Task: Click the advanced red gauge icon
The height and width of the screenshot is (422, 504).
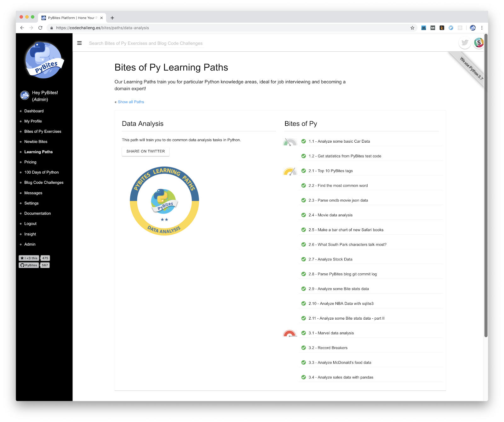Action: coord(290,334)
